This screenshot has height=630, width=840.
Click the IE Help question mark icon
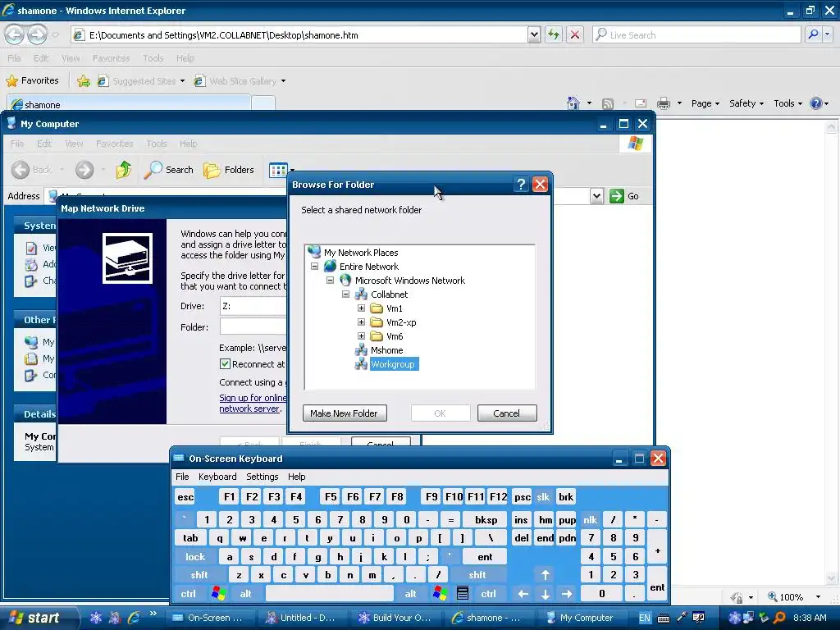(816, 103)
